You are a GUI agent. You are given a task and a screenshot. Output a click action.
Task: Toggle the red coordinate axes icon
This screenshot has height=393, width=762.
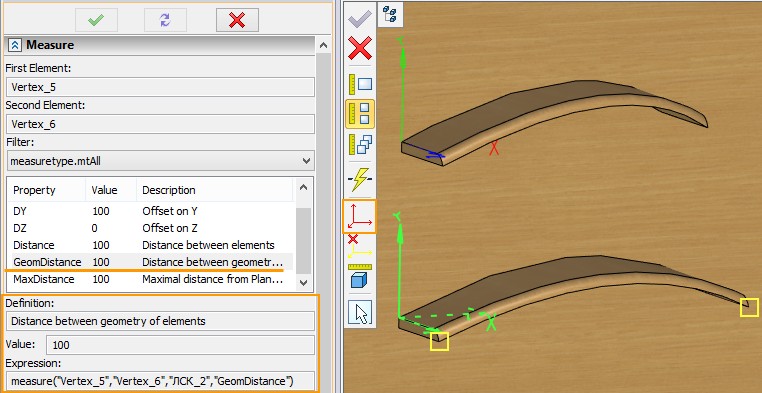click(360, 216)
